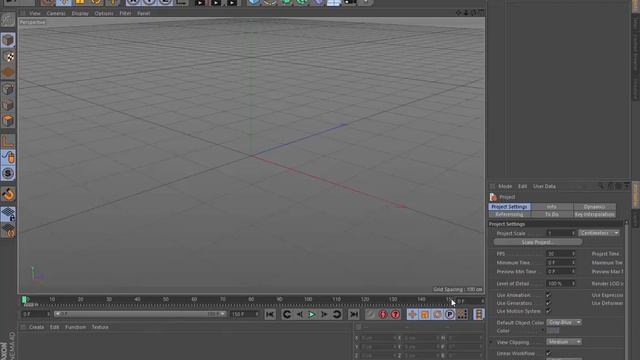Switch to the Info tab
Screen dimensions: 640x360
[552, 207]
